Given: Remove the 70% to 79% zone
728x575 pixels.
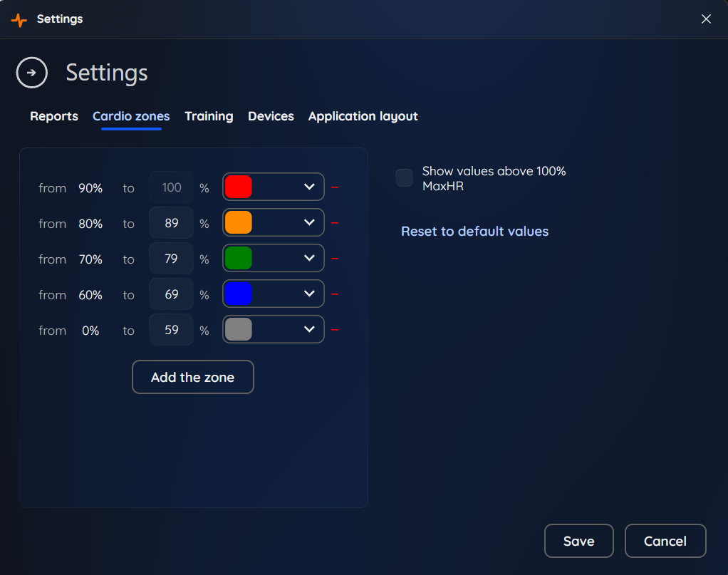Looking at the screenshot, I should (335, 258).
